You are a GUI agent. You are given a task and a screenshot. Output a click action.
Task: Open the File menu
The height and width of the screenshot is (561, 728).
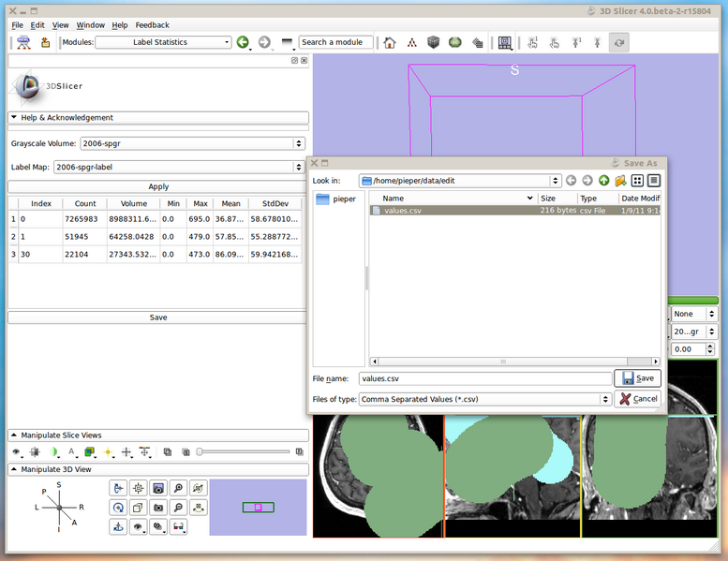coord(17,25)
